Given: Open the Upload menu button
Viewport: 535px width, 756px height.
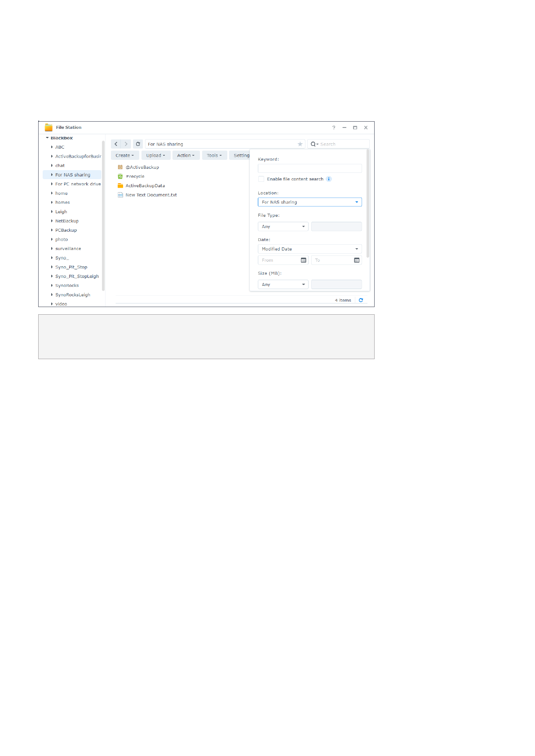Looking at the screenshot, I should pos(155,155).
